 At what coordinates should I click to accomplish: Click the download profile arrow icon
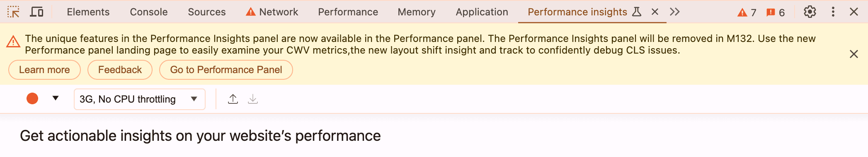(253, 99)
